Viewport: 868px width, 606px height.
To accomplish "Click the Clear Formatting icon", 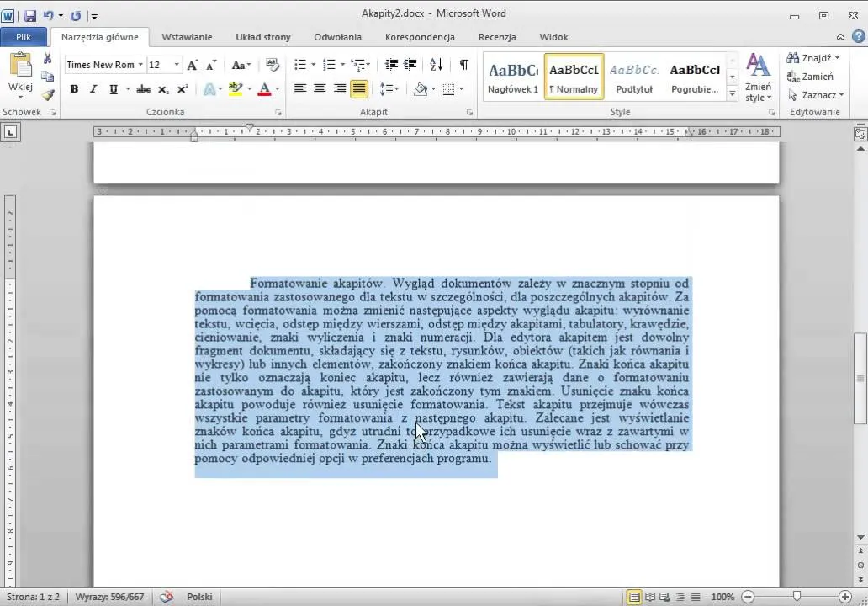I will click(x=272, y=65).
